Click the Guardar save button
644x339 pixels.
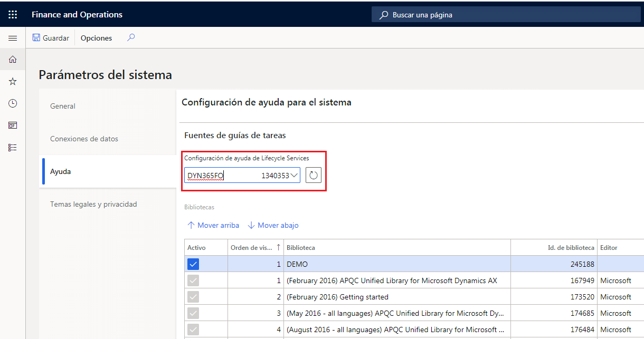(x=51, y=38)
